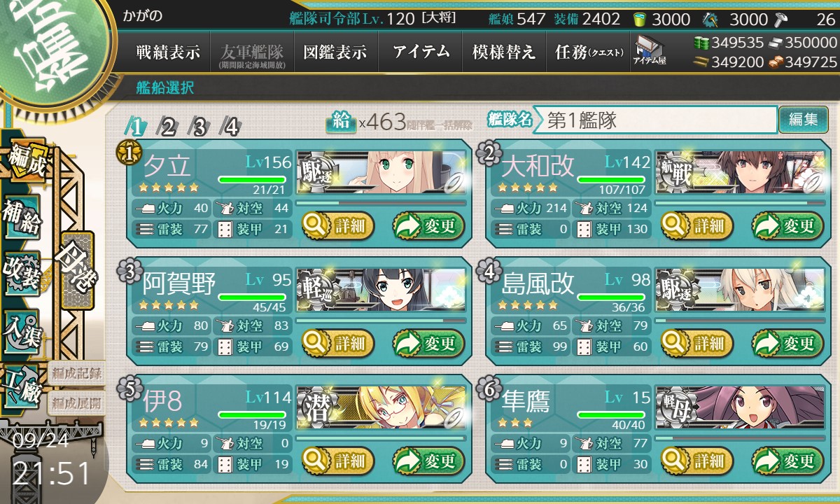Open the 戦績表示 records menu

click(168, 52)
